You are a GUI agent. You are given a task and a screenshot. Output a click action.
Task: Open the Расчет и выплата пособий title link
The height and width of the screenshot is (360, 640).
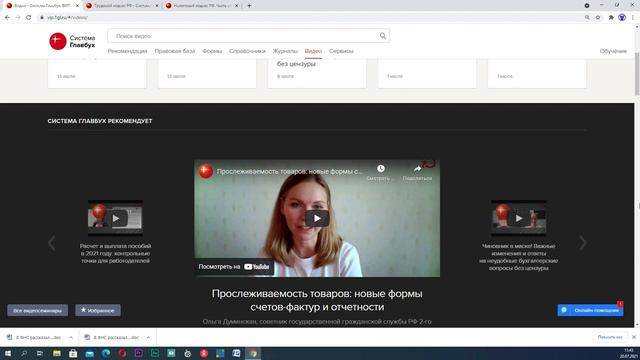pyautogui.click(x=116, y=253)
